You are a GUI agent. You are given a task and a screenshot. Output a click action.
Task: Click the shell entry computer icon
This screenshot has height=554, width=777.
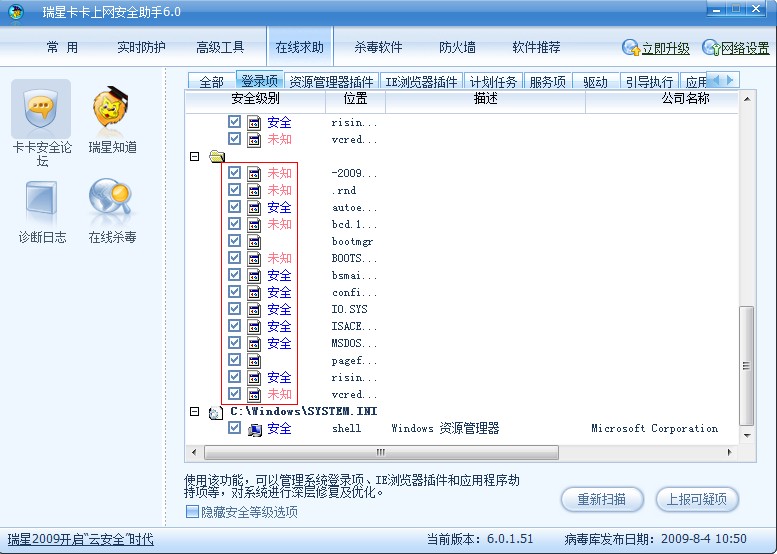coord(255,429)
